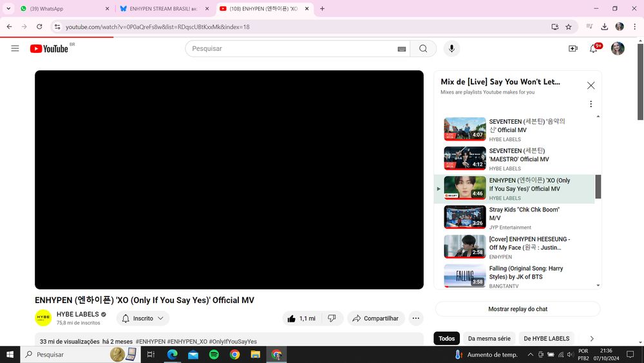The image size is (644, 363).
Task: Select the Todos chip
Action: (x=446, y=338)
